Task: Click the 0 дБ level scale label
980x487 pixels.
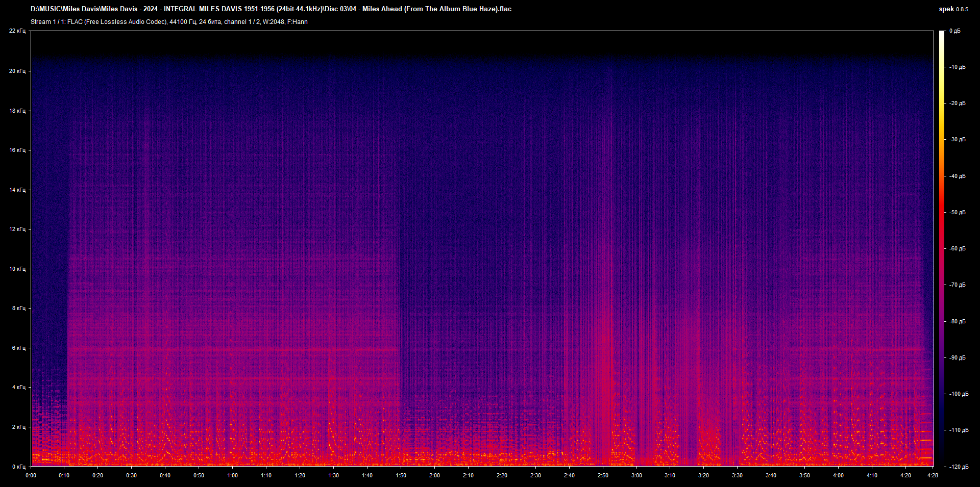Action: [x=955, y=31]
